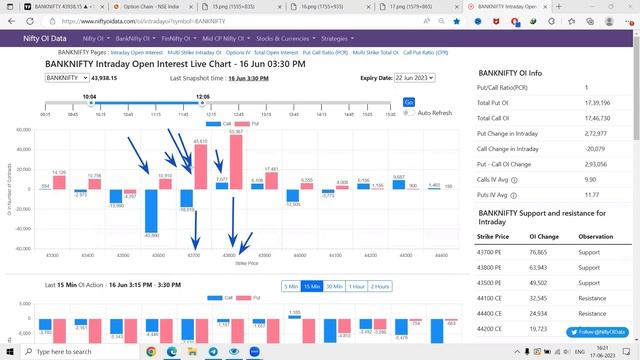
Task: Open the tab actions menu icon
Action: pyautogui.click(x=10, y=7)
